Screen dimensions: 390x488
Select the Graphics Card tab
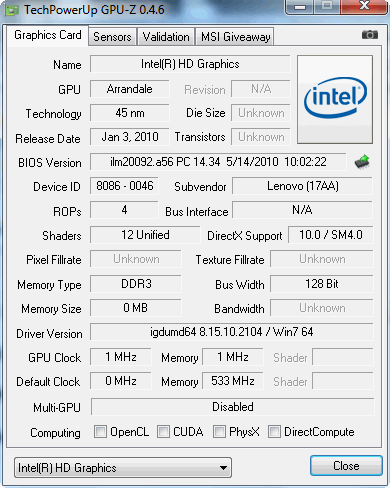pyautogui.click(x=48, y=35)
